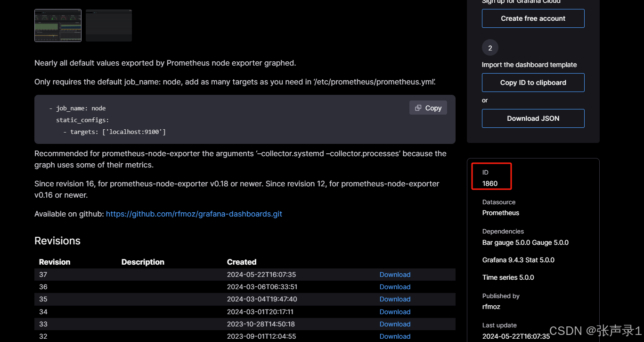Click the copy icon in the code block
This screenshot has width=644, height=342.
pos(418,108)
